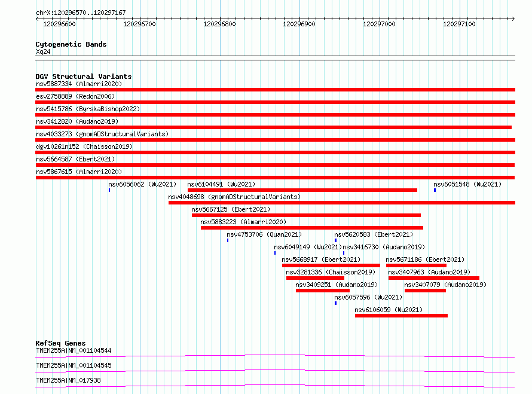The image size is (532, 394).
Task: Click nsv5664587 (Ebert2021) variant label
Action: (x=75, y=159)
